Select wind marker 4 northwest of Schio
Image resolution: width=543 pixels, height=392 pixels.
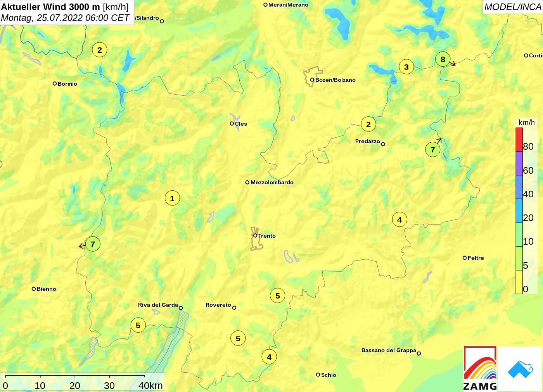(x=269, y=357)
